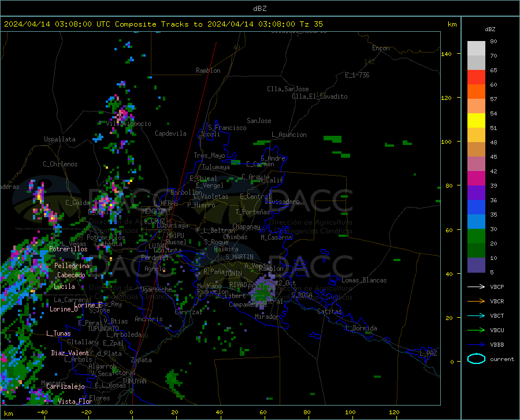Click the blue VBBB arrow legend icon
The height and width of the screenshot is (420, 520).
(476, 345)
